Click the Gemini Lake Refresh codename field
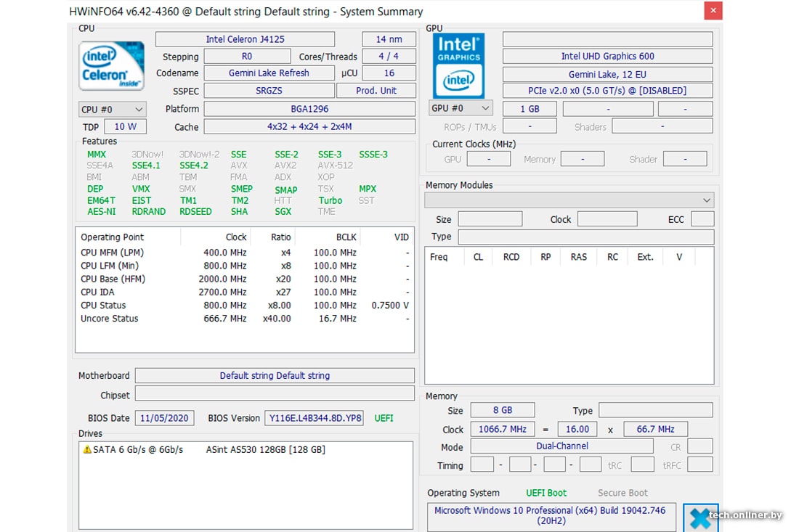This screenshot has height=532, width=799. (x=269, y=73)
